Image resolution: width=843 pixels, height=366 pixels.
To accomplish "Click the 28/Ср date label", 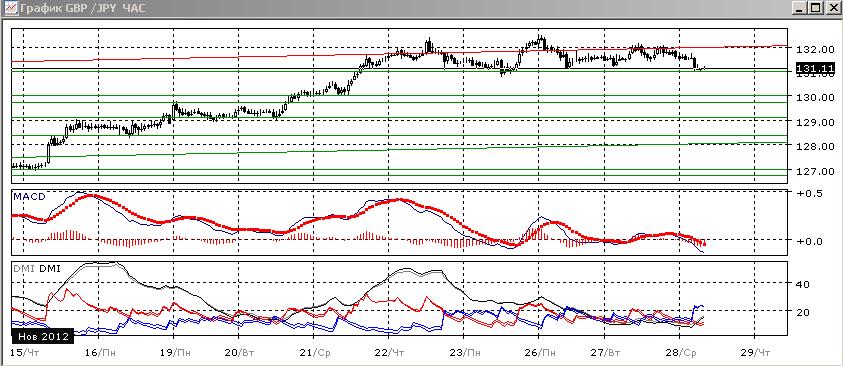I will point(680,353).
